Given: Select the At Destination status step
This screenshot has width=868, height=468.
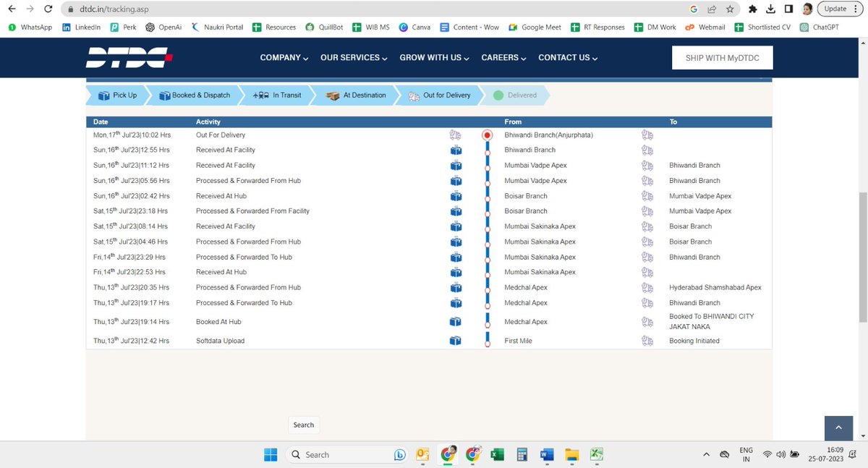Looking at the screenshot, I should click(x=355, y=95).
